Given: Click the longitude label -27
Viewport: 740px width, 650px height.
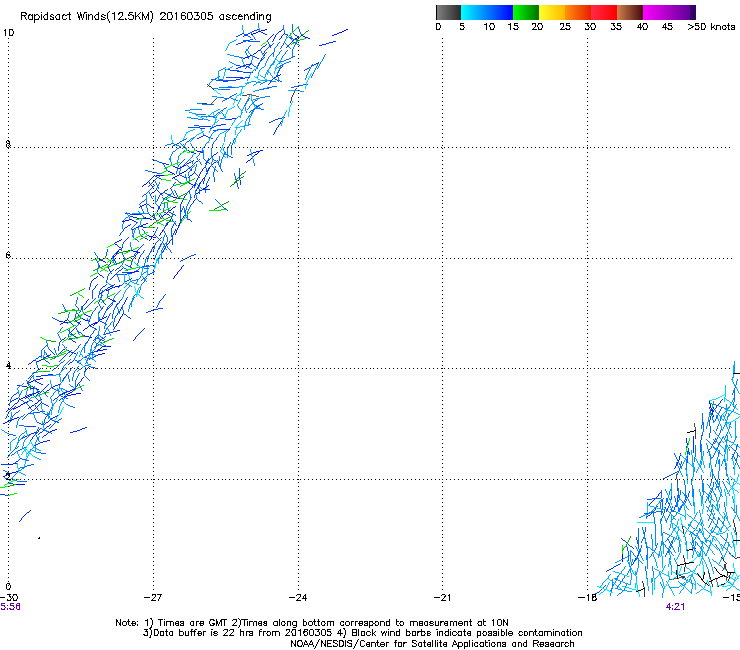Looking at the screenshot, I should [153, 598].
